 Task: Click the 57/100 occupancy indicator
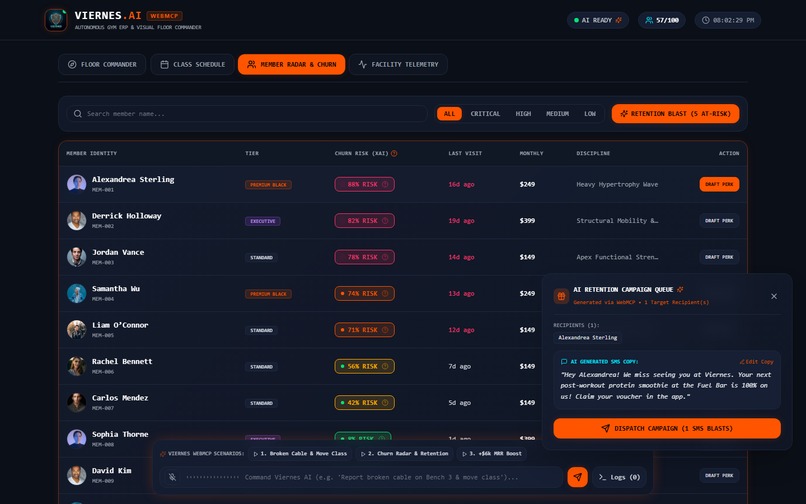pyautogui.click(x=662, y=20)
